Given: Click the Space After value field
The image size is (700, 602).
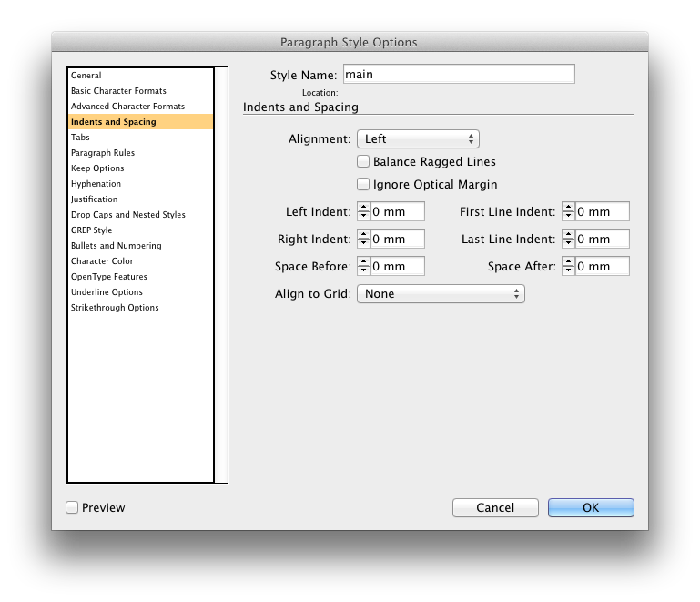Looking at the screenshot, I should pyautogui.click(x=603, y=266).
